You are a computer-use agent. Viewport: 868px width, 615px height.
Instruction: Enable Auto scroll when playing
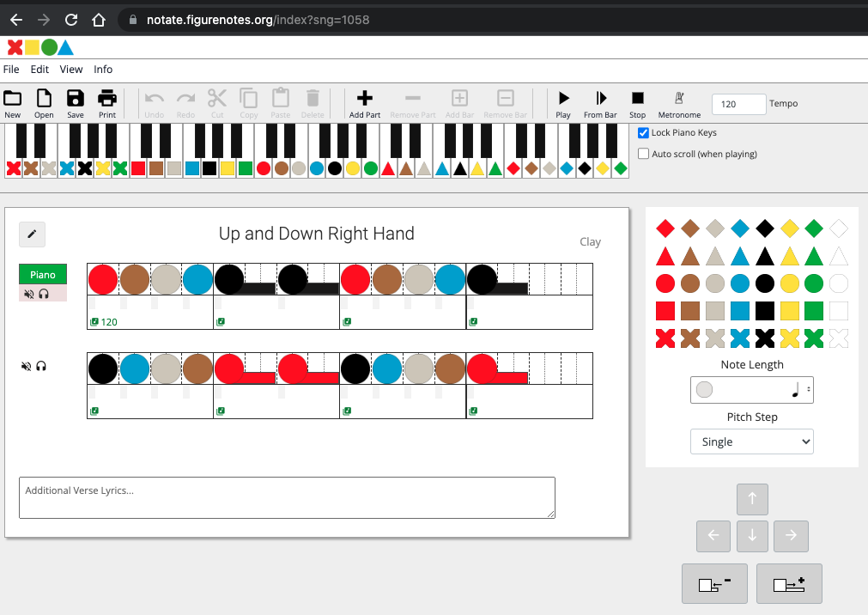coord(644,154)
